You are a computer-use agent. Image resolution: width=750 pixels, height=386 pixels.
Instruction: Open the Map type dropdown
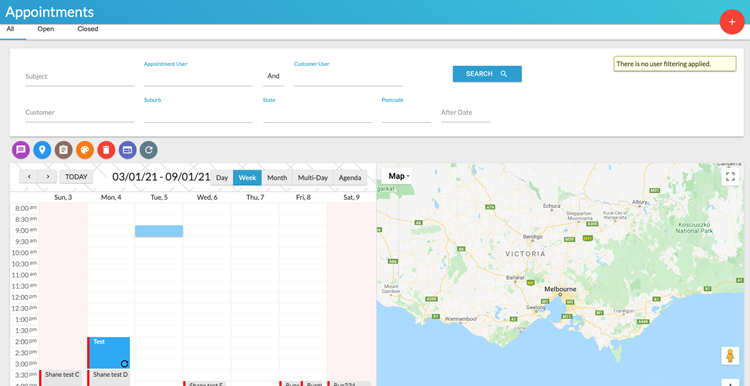(399, 176)
